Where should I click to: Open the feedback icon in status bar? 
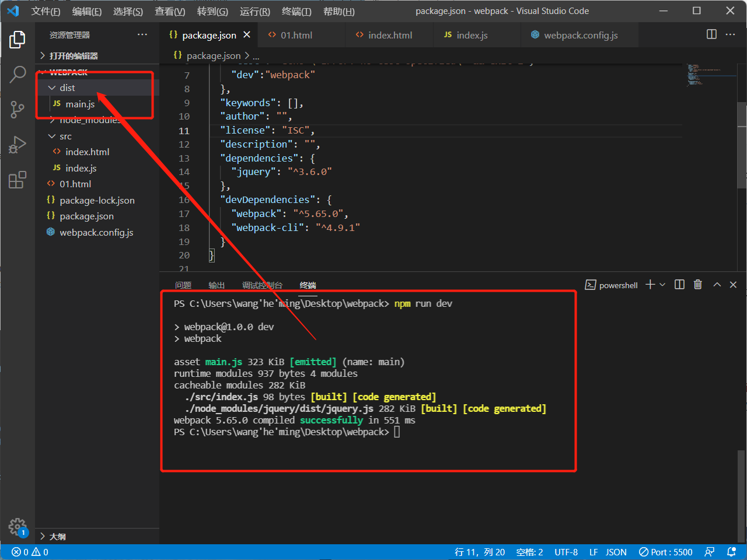[710, 552]
